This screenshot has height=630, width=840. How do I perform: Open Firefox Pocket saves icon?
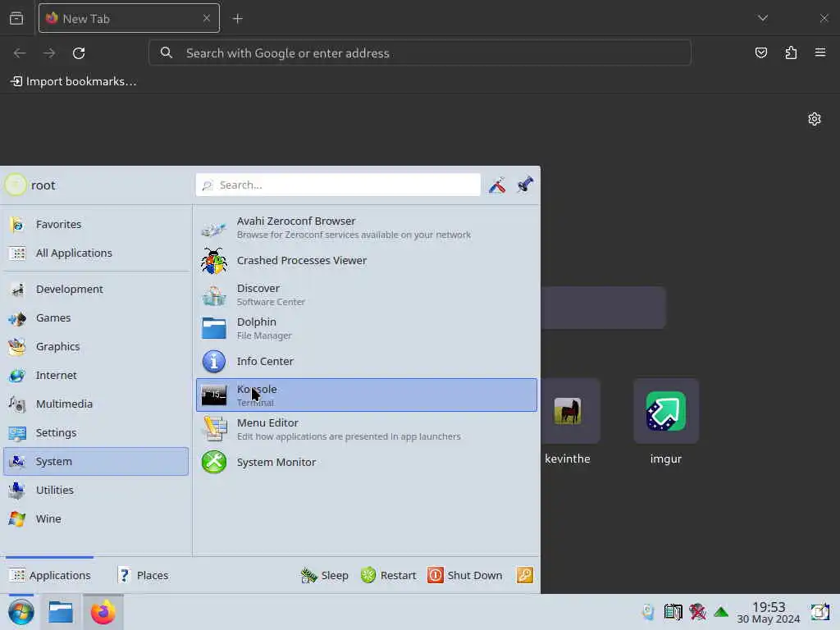click(x=760, y=52)
